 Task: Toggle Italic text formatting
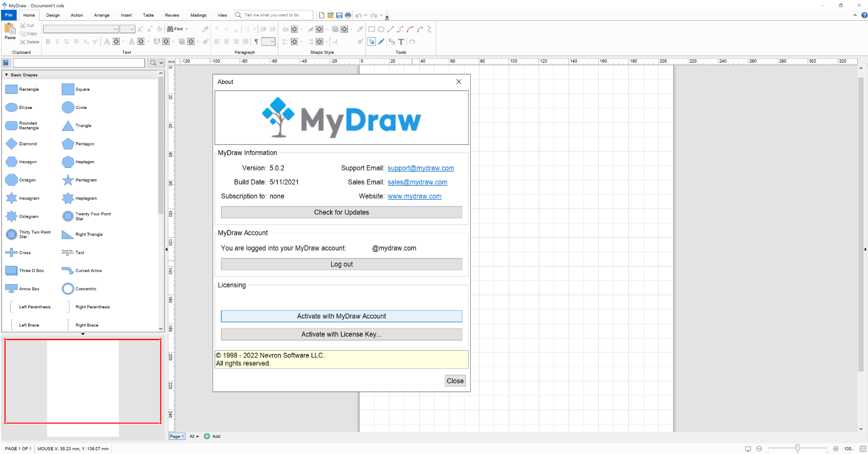tap(57, 42)
